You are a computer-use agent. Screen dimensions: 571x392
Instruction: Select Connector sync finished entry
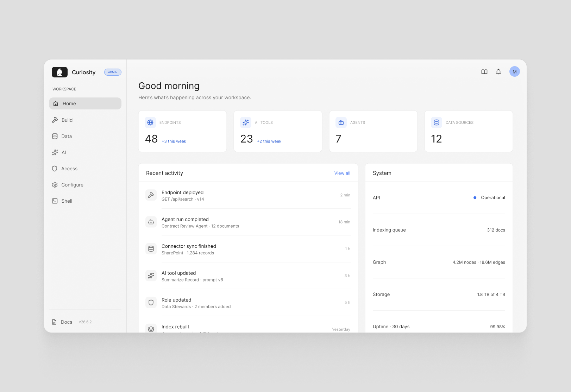[248, 249]
